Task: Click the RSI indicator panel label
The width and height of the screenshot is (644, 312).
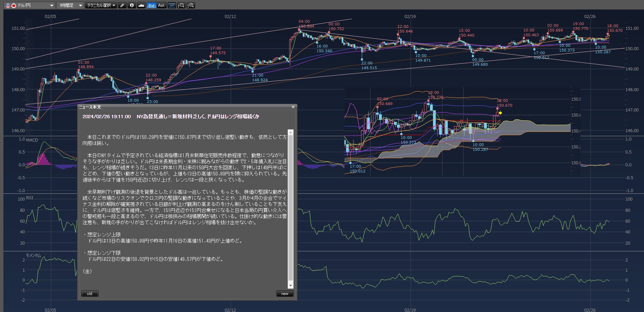Action: [30, 197]
